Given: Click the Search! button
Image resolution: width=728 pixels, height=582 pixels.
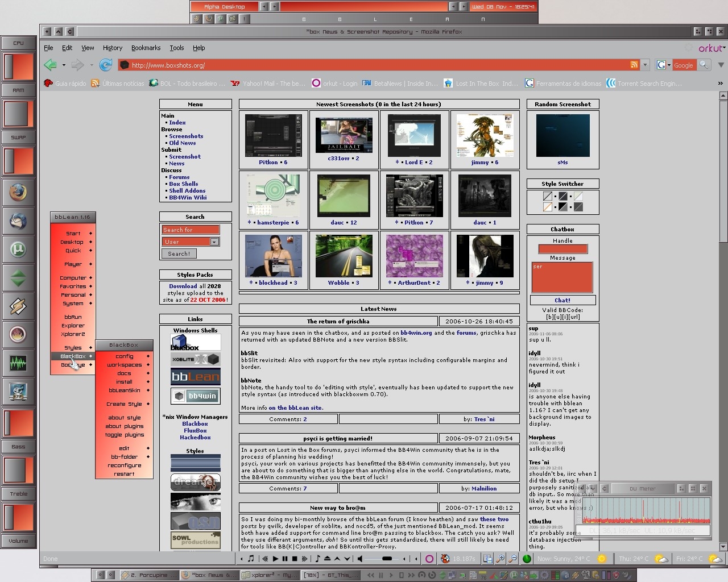Looking at the screenshot, I should 179,254.
